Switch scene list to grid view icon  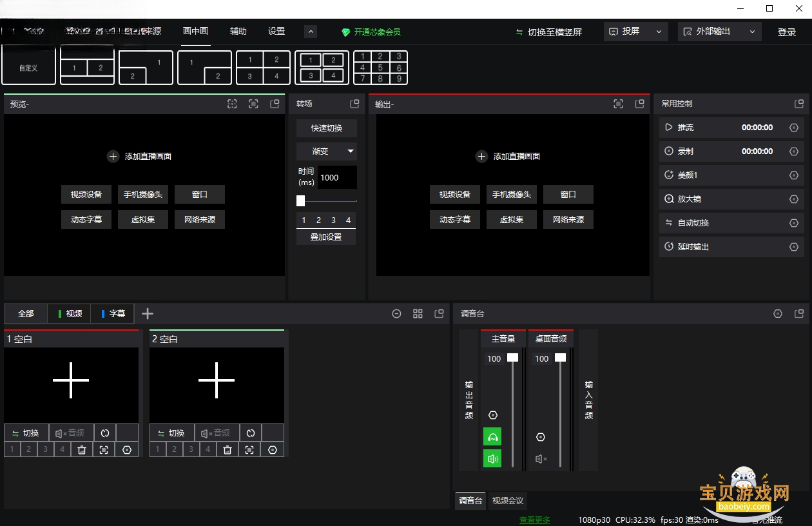point(418,313)
